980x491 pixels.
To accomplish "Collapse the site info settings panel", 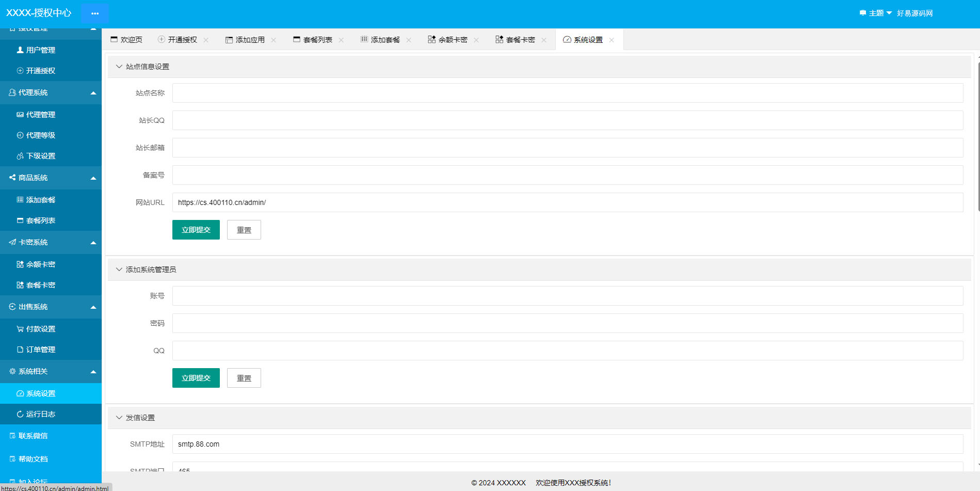I will coord(119,67).
